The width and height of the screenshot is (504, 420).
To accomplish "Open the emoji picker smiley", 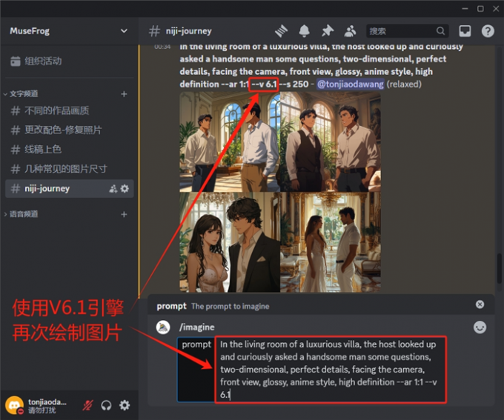I will [480, 327].
